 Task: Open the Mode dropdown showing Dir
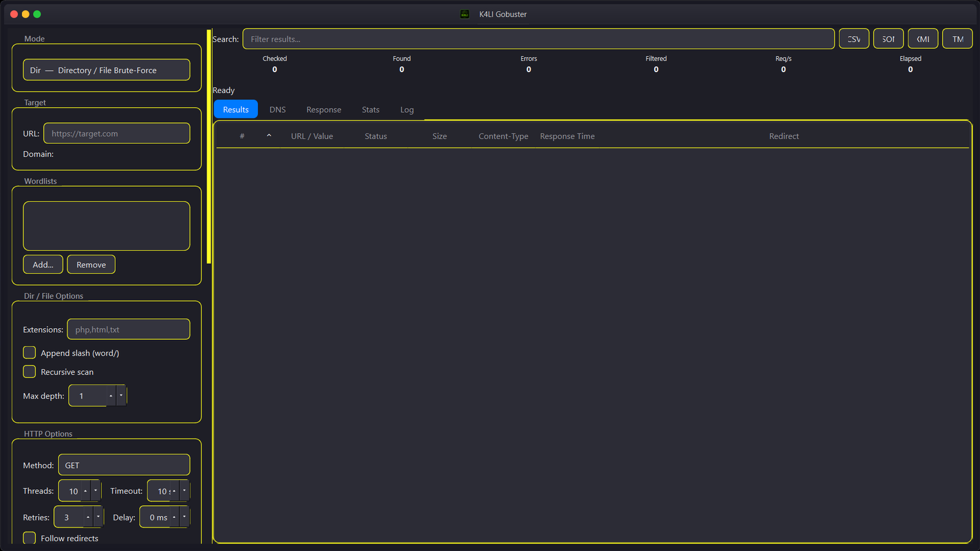tap(107, 70)
